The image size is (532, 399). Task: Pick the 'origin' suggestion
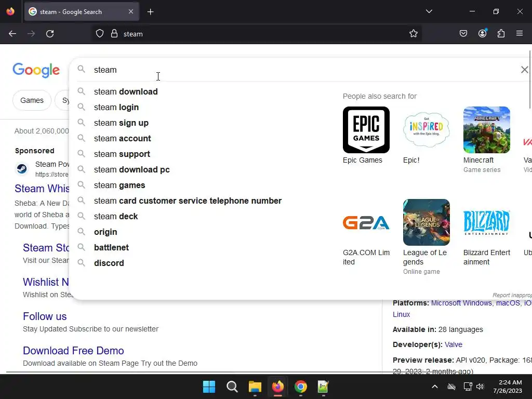[x=105, y=232]
